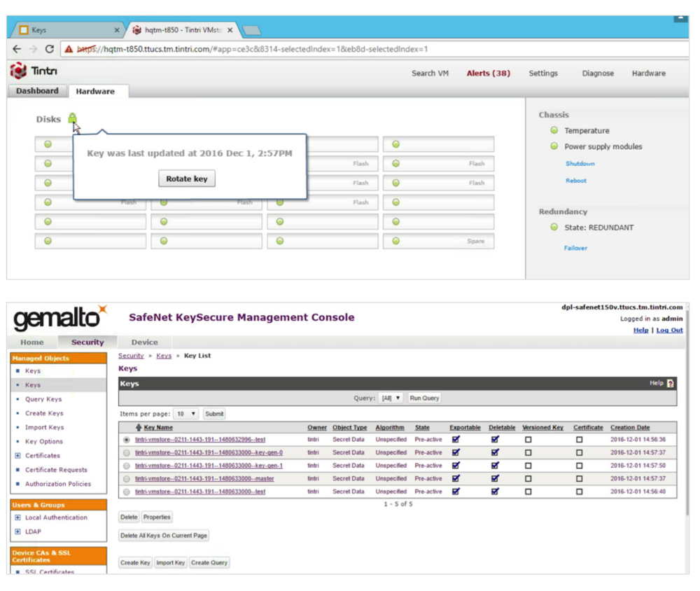Screen dimensions: 700x591
Task: Select the radio button for the key-gen-0 key
Action: [127, 453]
